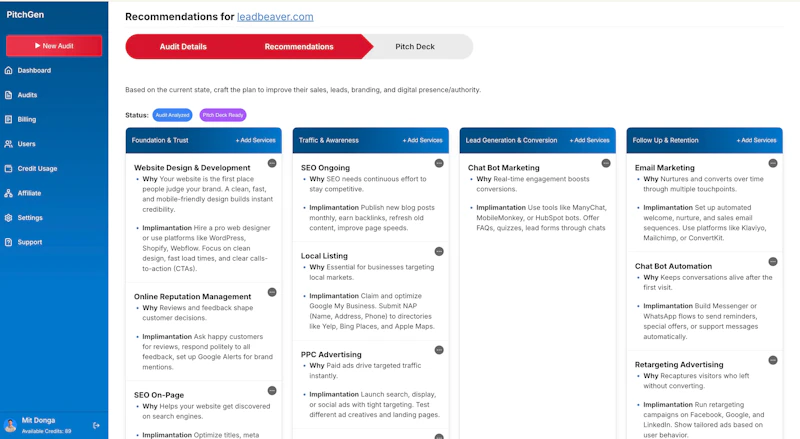Screen dimensions: 800x439
Task: Select the Recommendations step
Action: [299, 46]
